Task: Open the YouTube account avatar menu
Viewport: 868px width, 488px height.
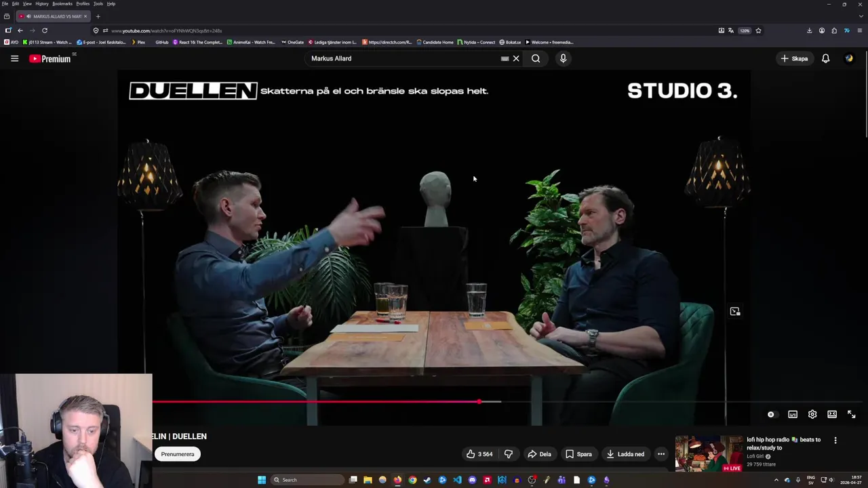Action: (849, 58)
